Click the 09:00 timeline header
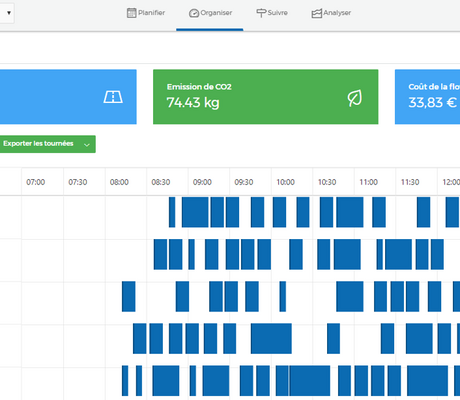This screenshot has height=400, width=460. 202,182
